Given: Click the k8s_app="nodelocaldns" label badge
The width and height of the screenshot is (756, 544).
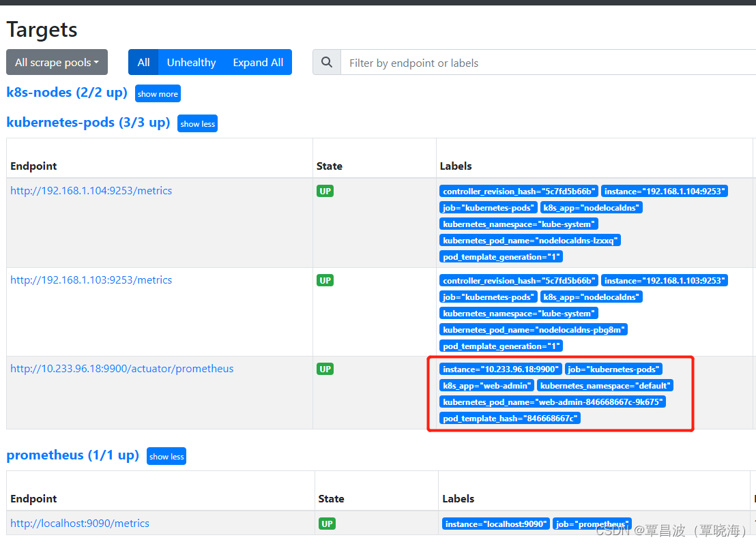Looking at the screenshot, I should click(x=591, y=207).
